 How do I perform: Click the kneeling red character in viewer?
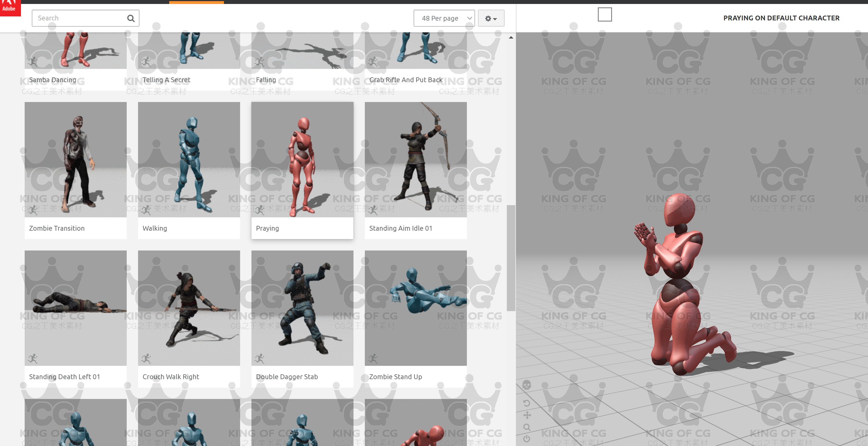681,285
